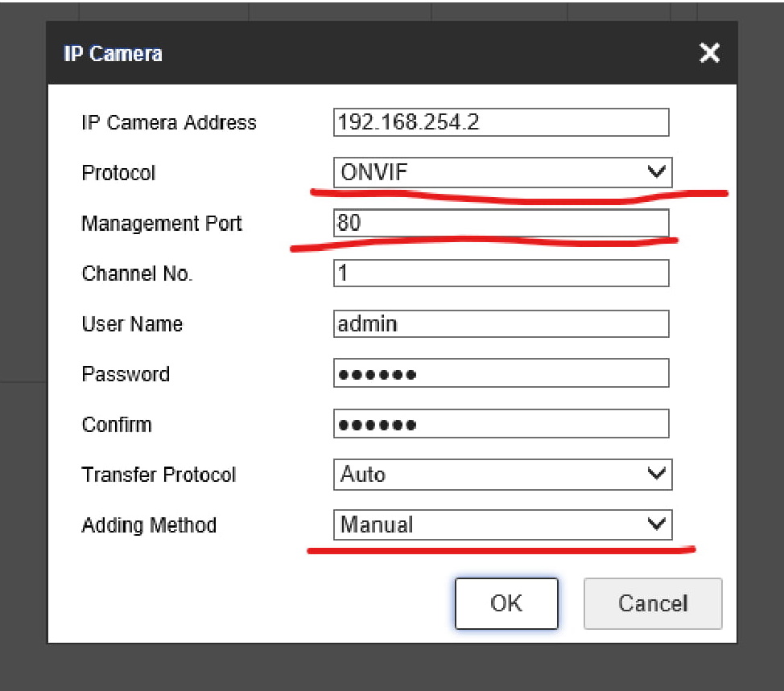Click the "Management Port" label text
Screen dimensions: 784x691
coord(162,224)
